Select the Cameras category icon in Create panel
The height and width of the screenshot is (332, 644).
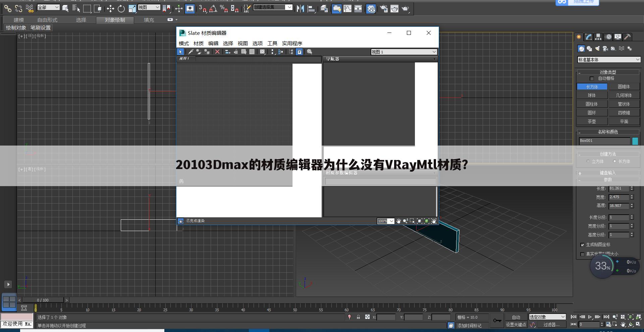point(605,49)
